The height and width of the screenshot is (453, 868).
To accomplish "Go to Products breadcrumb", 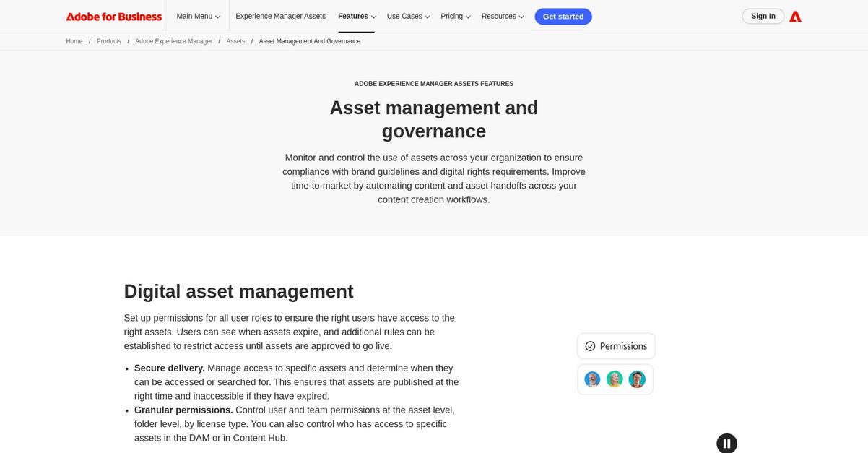I will (109, 41).
